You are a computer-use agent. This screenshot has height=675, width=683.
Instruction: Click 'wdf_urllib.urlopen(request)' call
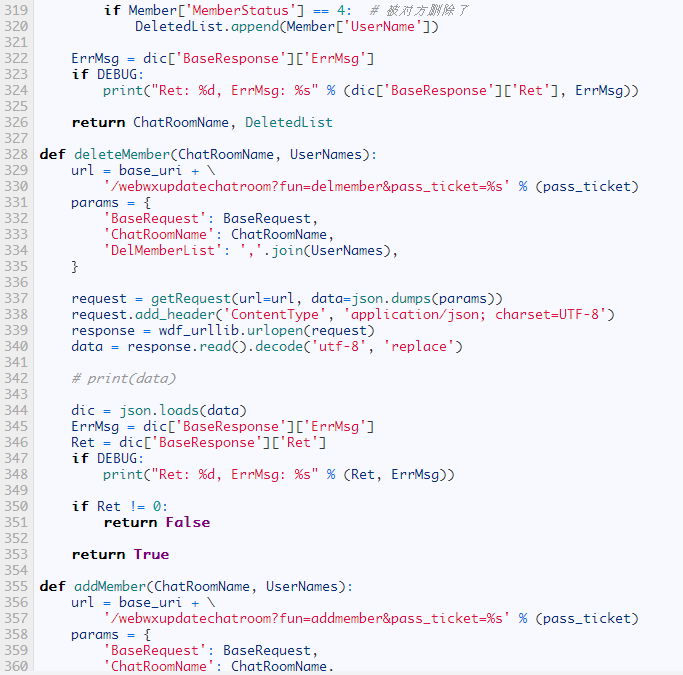[x=267, y=331]
